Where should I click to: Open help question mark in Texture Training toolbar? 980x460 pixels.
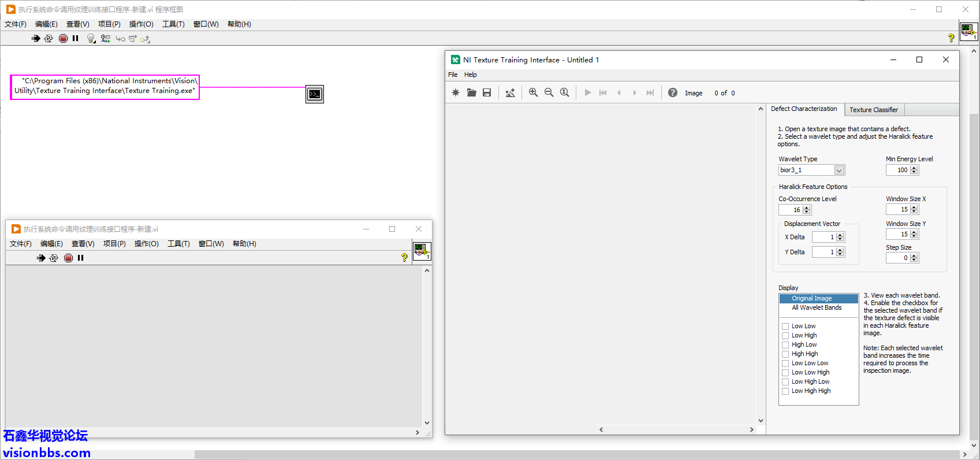pyautogui.click(x=673, y=92)
